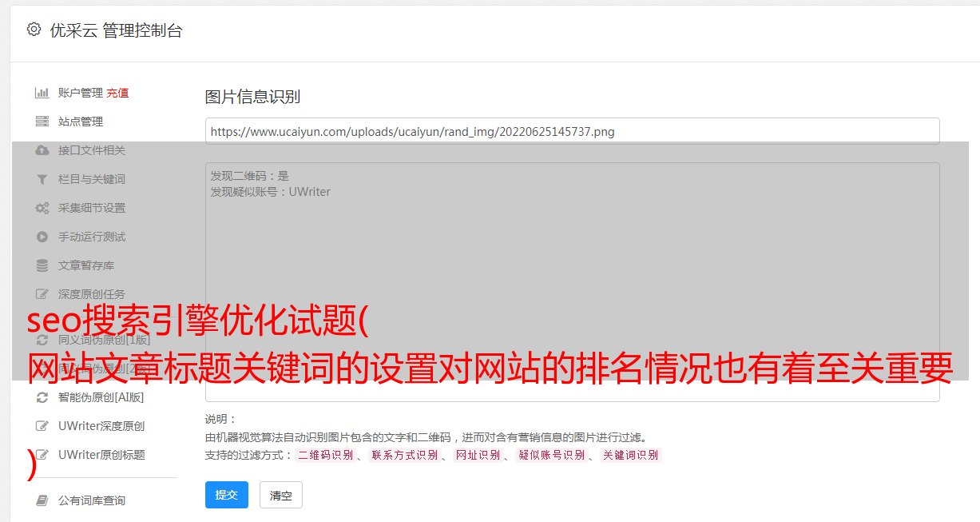Image resolution: width=980 pixels, height=522 pixels.
Task: Click the play icon beside 手动运行测试
Action: tap(42, 237)
